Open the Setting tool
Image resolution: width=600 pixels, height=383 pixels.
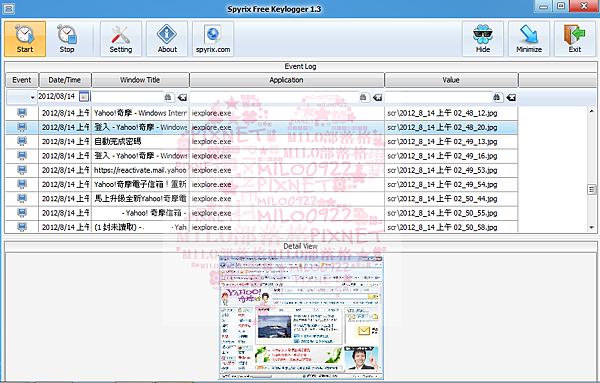[x=121, y=39]
